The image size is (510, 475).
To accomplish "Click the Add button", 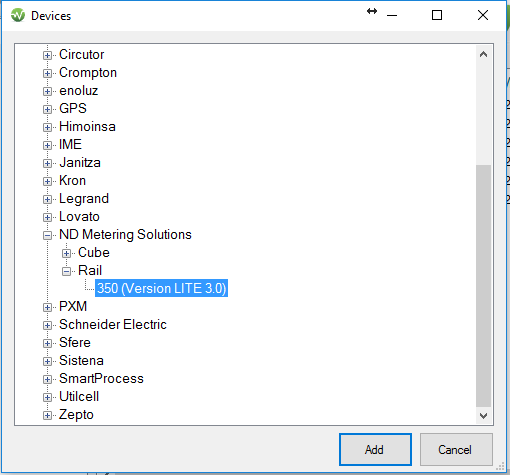I will pyautogui.click(x=375, y=450).
